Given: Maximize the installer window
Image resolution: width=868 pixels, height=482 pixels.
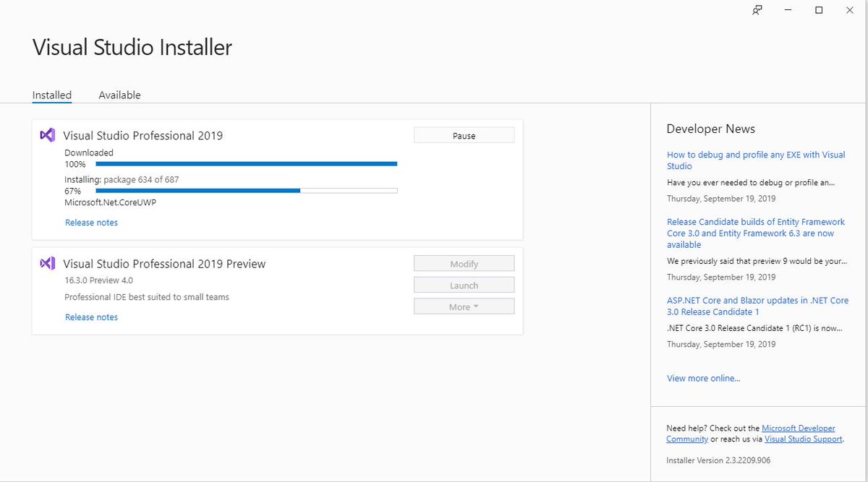Looking at the screenshot, I should [819, 10].
